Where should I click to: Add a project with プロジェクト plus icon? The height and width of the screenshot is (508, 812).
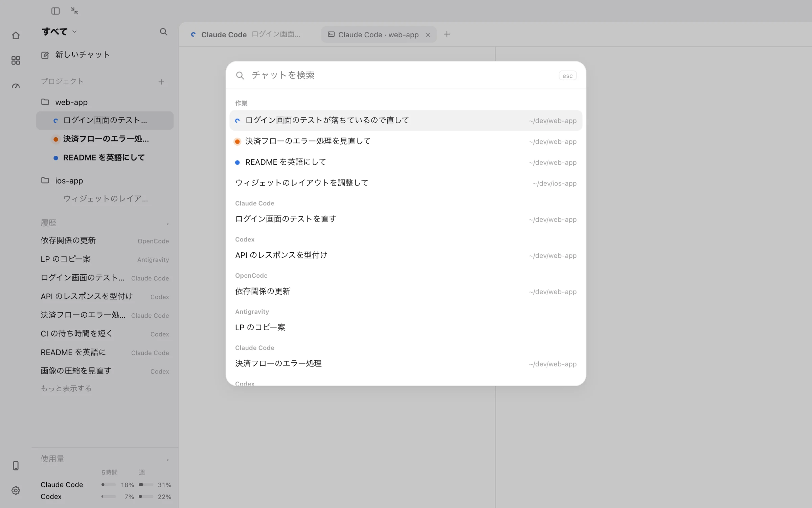coord(161,82)
